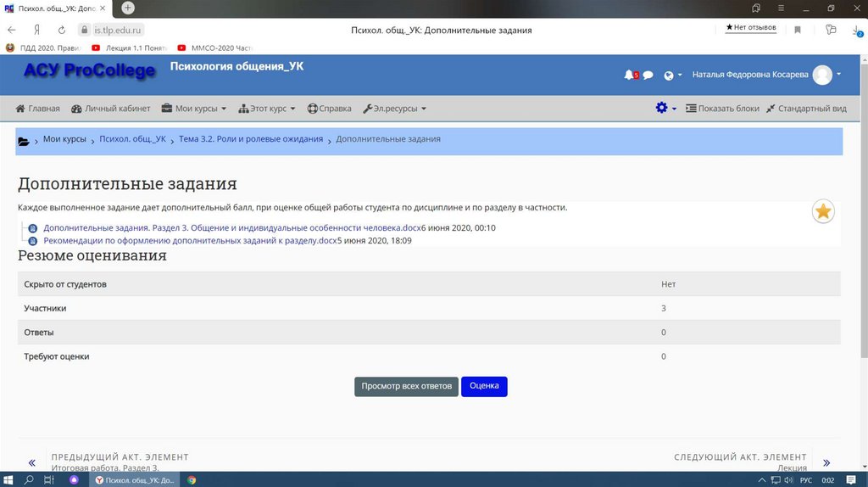
Task: Expand the Этот курс menu
Action: tap(267, 109)
